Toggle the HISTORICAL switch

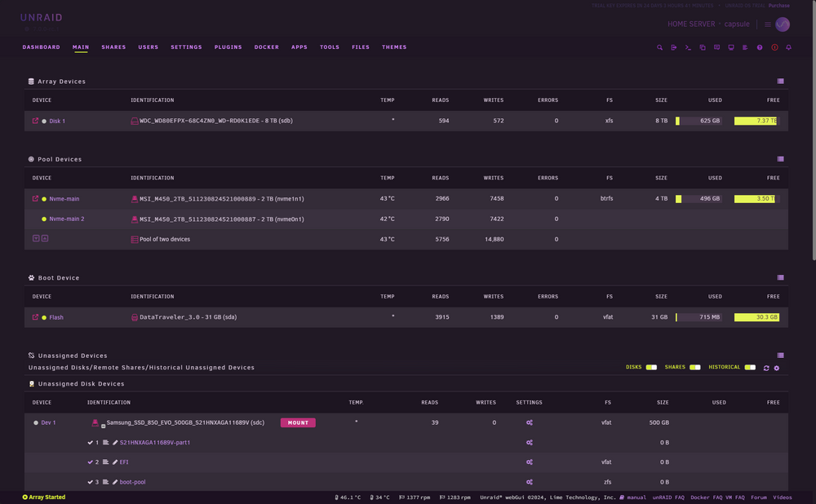(x=750, y=367)
